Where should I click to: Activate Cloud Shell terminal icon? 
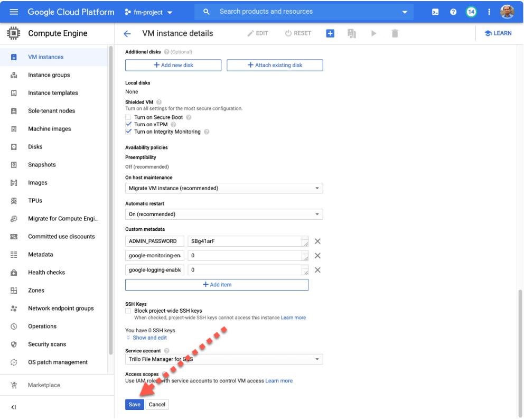435,12
